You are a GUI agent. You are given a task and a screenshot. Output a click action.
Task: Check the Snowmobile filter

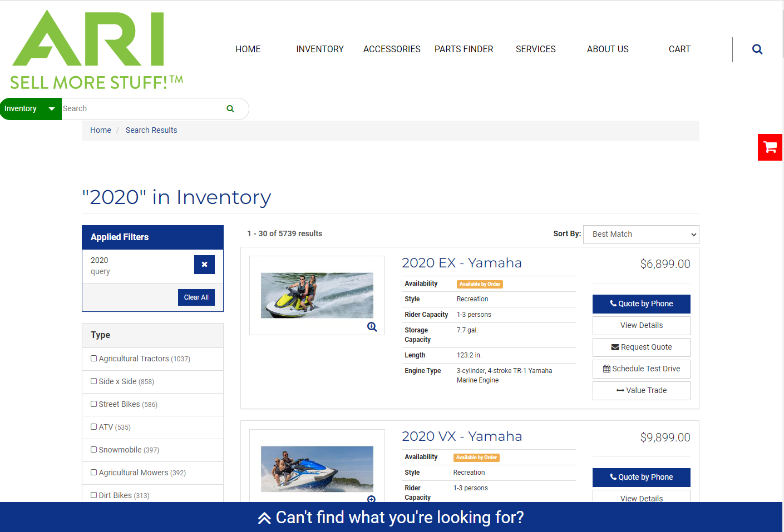coord(93,450)
